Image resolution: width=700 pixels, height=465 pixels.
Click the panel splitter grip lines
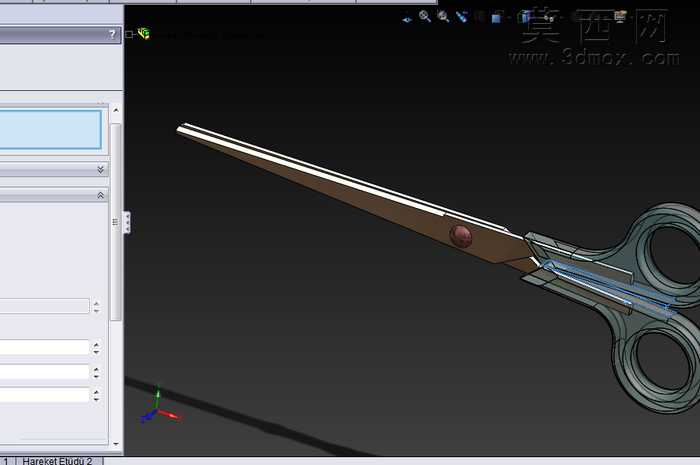[x=115, y=222]
